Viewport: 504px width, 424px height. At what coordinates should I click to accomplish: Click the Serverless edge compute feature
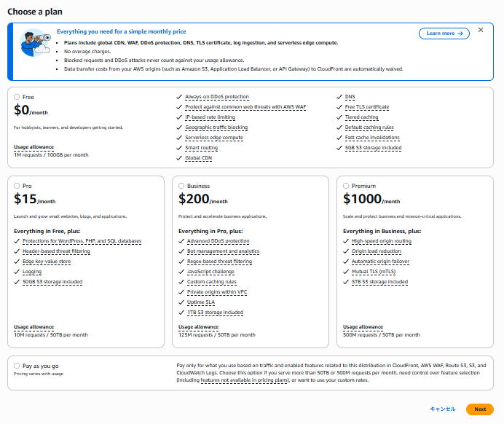[x=213, y=138]
